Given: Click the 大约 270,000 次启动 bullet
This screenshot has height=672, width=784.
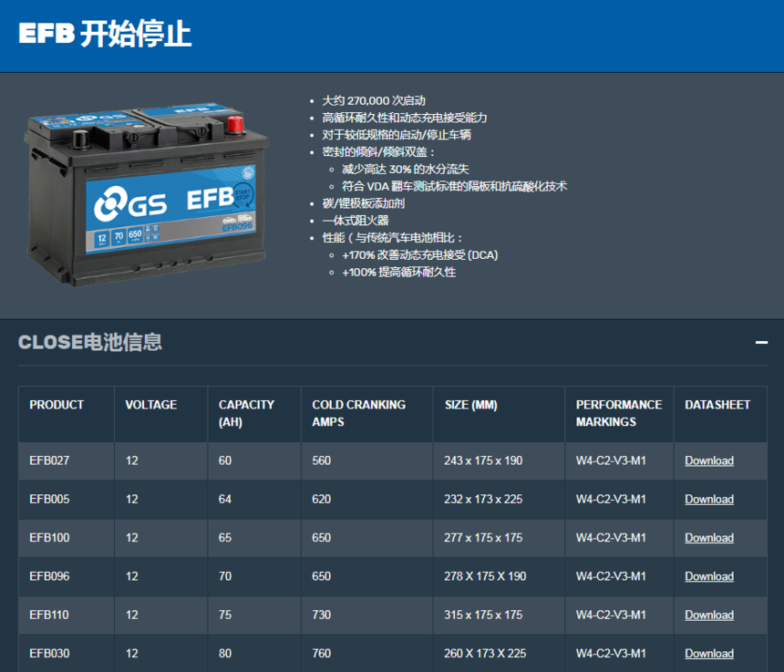Looking at the screenshot, I should [374, 100].
